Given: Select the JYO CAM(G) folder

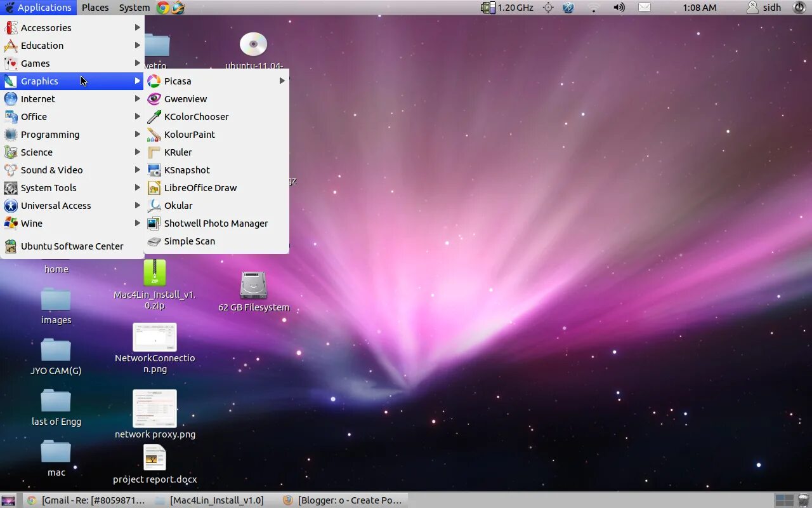Looking at the screenshot, I should pyautogui.click(x=56, y=349).
